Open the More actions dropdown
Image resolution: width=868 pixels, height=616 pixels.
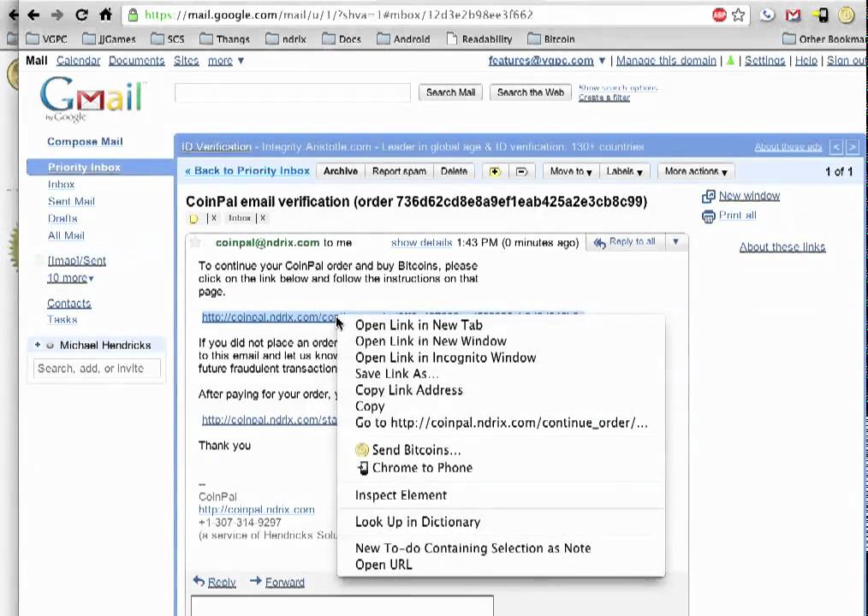[696, 172]
